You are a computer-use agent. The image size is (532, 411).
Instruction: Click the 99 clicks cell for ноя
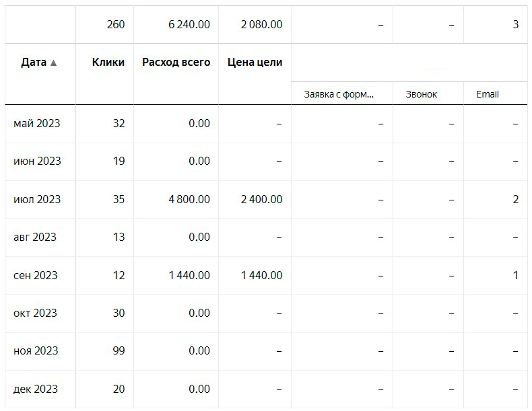click(x=117, y=350)
